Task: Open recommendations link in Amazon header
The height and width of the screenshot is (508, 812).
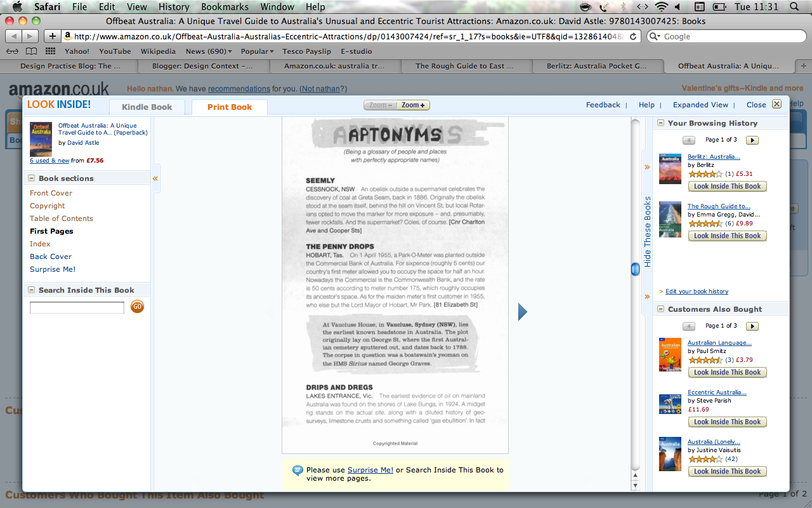Action: [x=239, y=89]
